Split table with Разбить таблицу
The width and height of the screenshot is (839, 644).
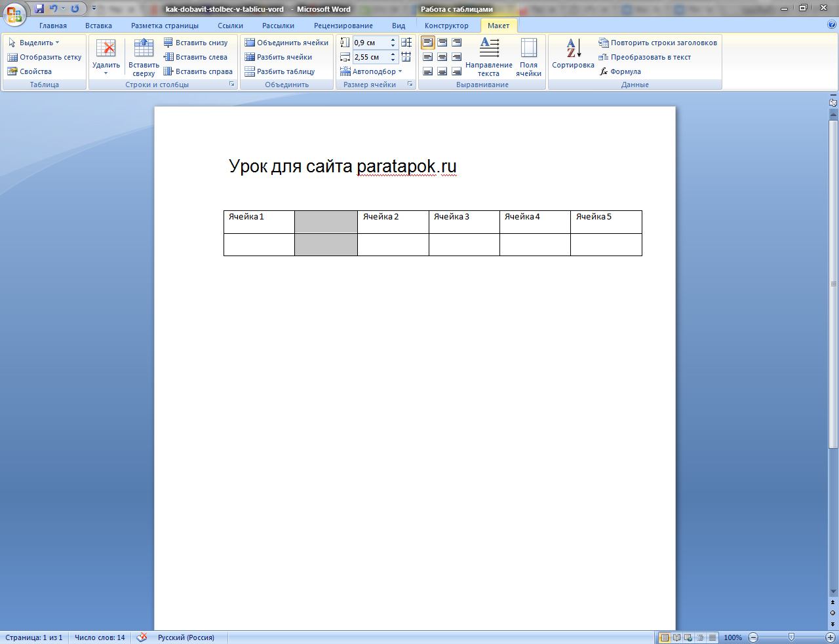[x=280, y=71]
